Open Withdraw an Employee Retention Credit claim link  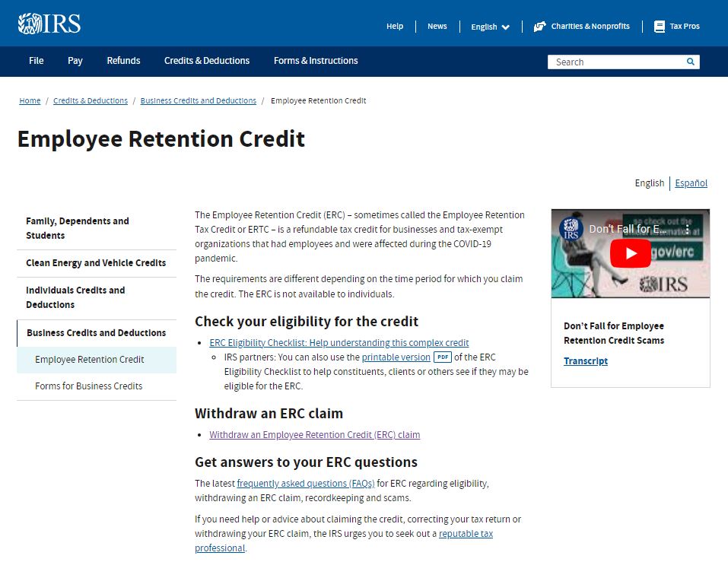(314, 435)
